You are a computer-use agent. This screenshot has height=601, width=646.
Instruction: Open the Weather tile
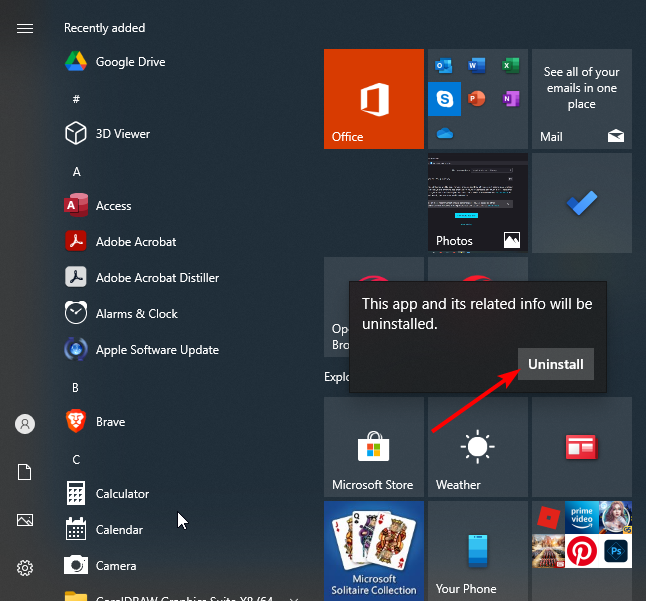(477, 447)
